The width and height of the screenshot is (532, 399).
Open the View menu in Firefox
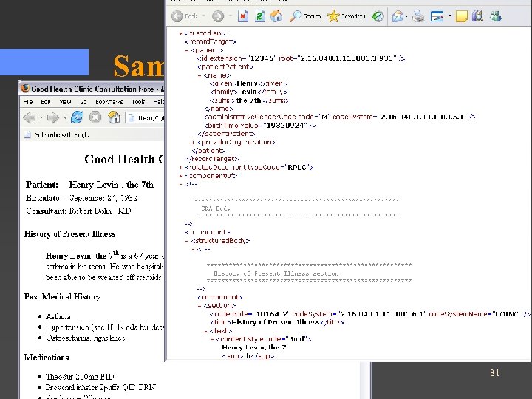tap(65, 102)
